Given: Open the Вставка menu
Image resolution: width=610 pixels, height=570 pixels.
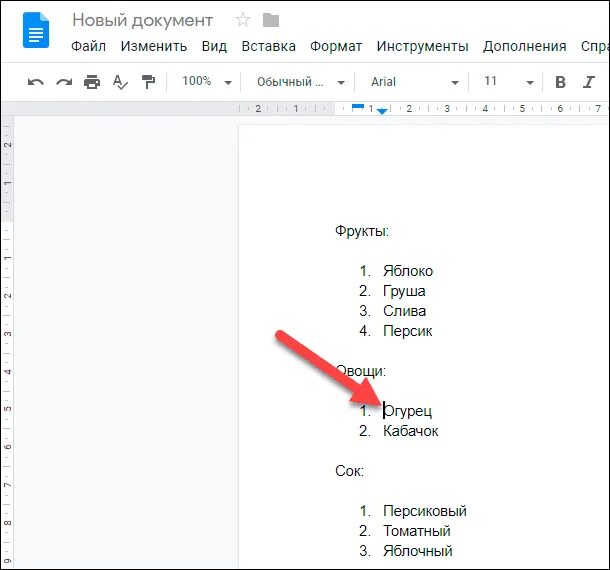Looking at the screenshot, I should click(x=268, y=46).
